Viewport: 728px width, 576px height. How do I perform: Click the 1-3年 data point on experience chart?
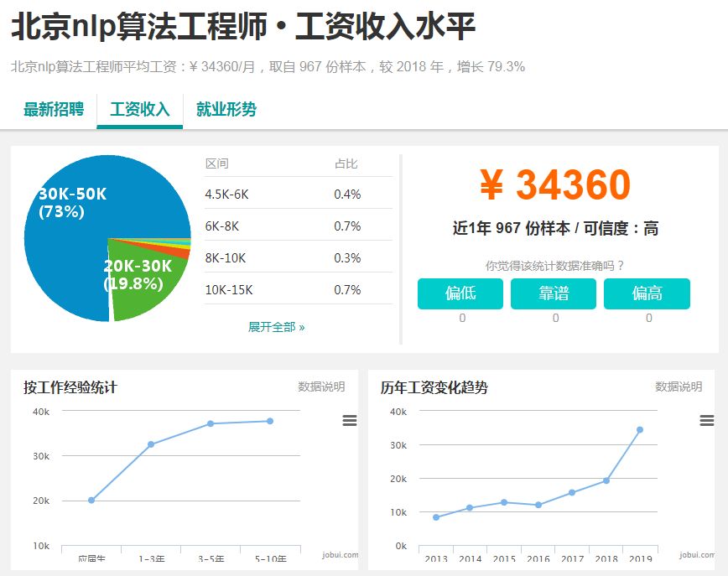(151, 444)
